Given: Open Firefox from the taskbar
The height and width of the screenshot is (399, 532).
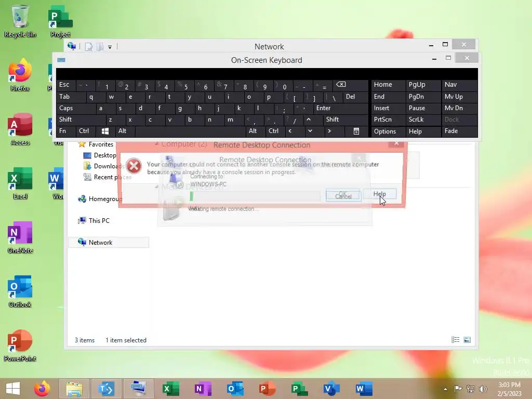Looking at the screenshot, I should coord(42,389).
